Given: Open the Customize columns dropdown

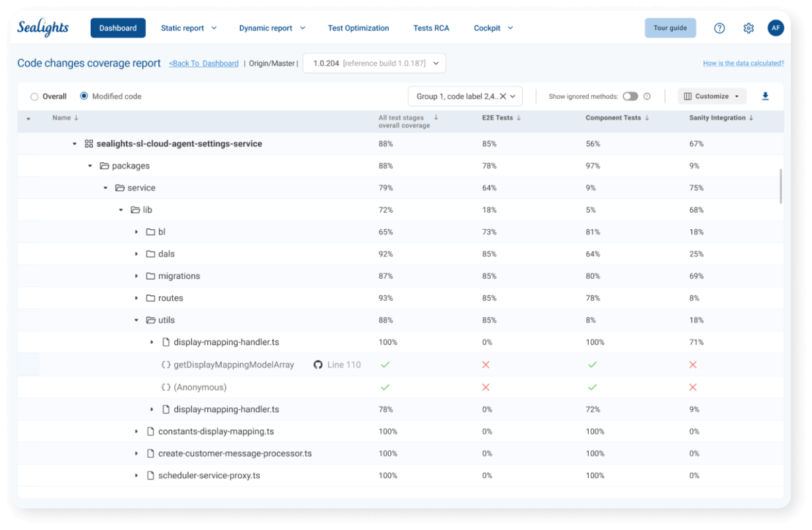Looking at the screenshot, I should coord(711,96).
